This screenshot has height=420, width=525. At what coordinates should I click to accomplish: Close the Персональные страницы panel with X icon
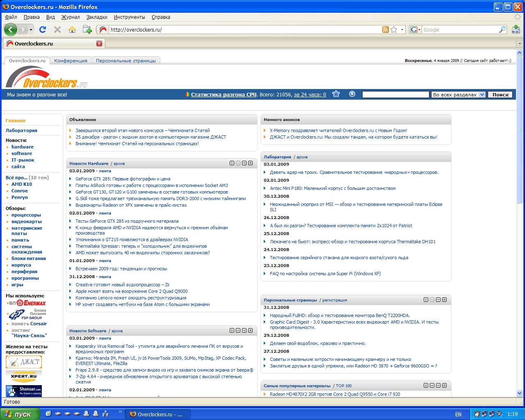444,300
